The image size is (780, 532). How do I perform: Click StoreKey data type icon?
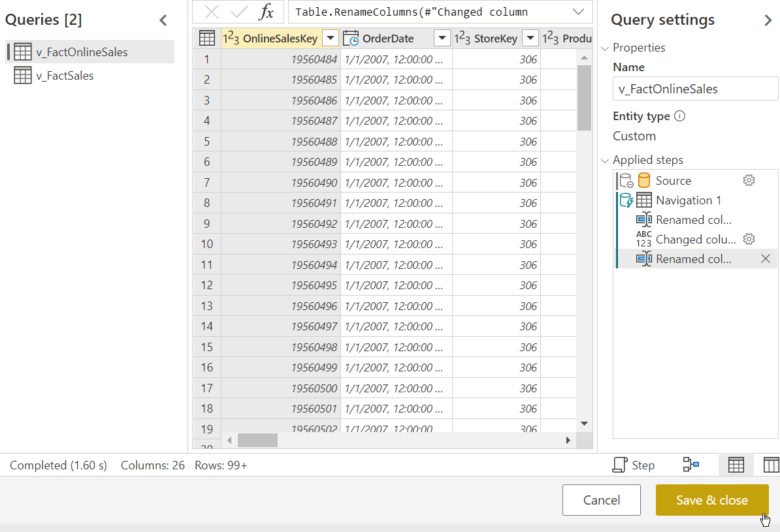point(462,39)
